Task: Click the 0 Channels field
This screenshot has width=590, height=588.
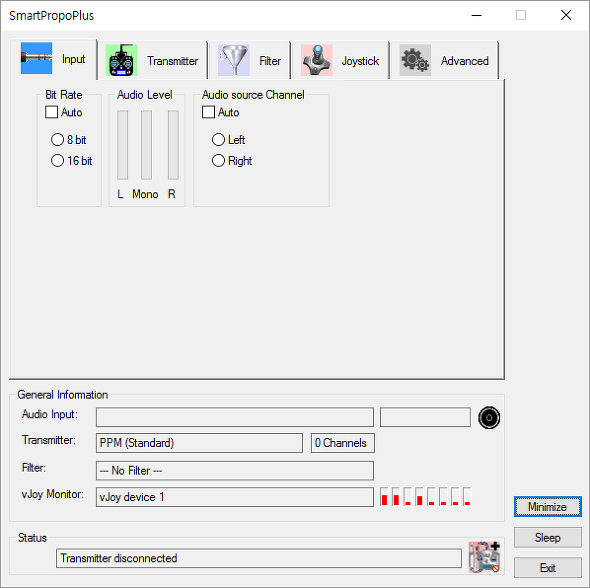Action: pos(342,443)
